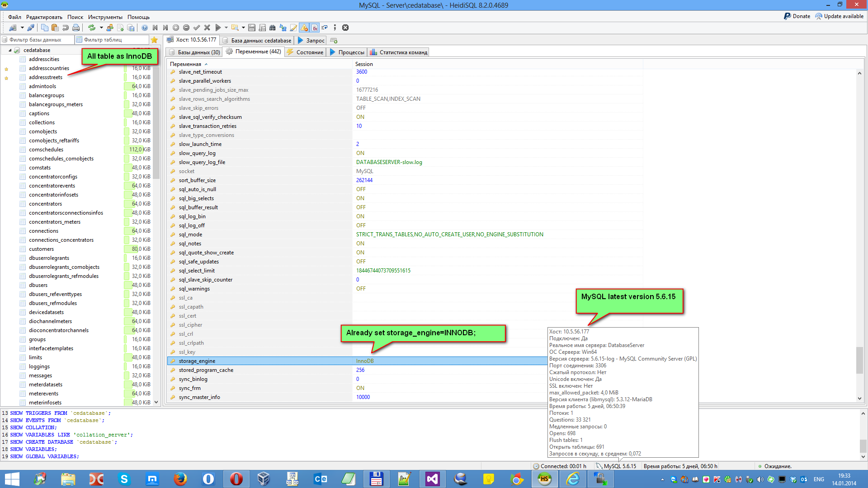Viewport: 868px width, 488px height.
Task: Click the Cancel running query icon
Action: pos(345,28)
